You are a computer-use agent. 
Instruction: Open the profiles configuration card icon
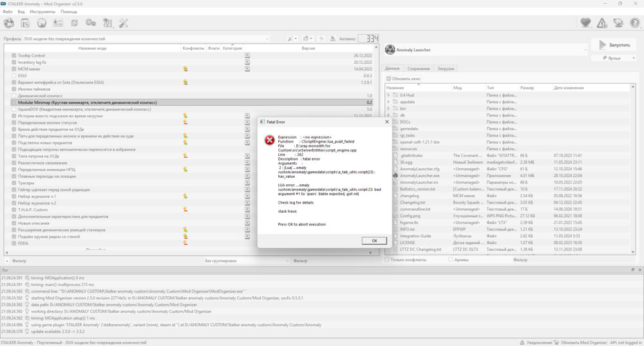point(58,23)
